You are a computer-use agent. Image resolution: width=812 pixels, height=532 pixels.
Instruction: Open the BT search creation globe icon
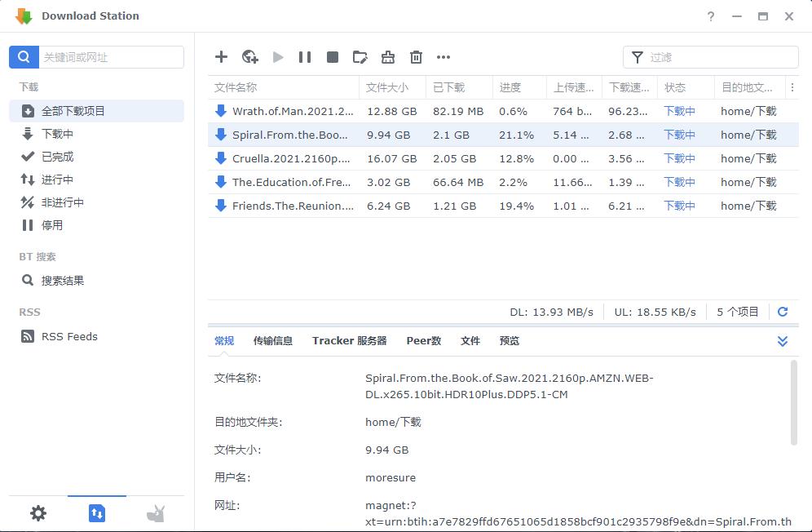click(x=249, y=57)
